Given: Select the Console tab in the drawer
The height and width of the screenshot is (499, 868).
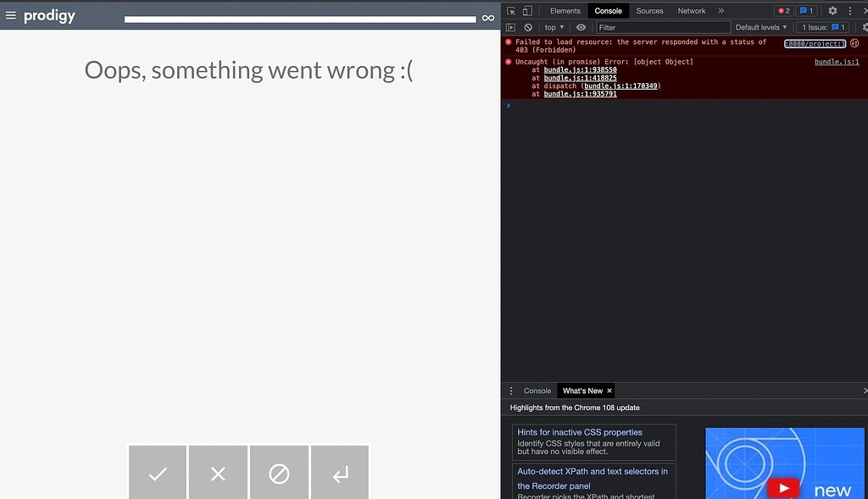Looking at the screenshot, I should point(539,391).
